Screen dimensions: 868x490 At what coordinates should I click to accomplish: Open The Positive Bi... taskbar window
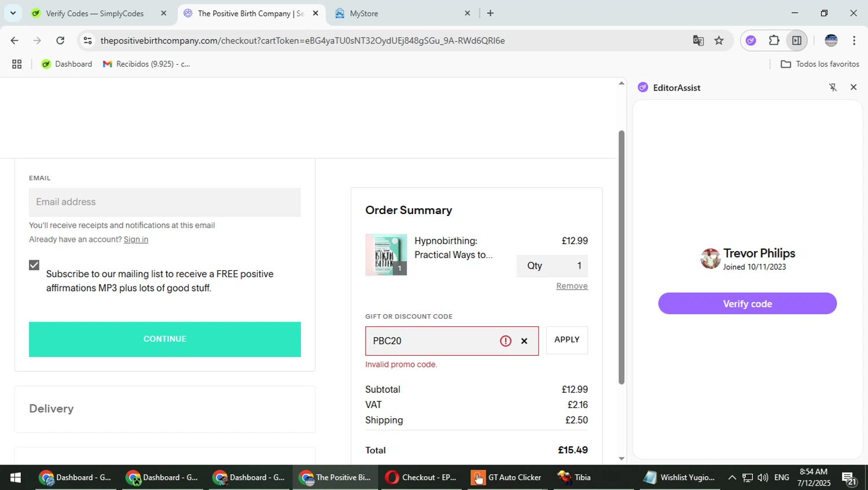point(336,477)
